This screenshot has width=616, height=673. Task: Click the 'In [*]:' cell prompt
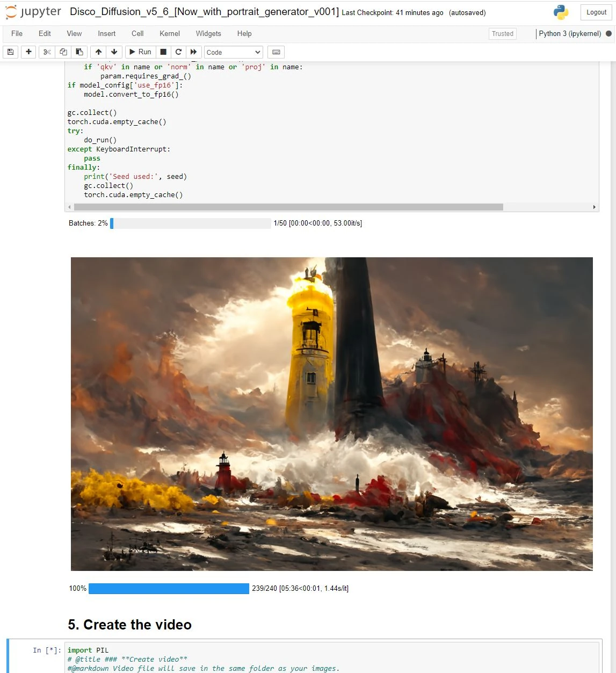tap(47, 650)
